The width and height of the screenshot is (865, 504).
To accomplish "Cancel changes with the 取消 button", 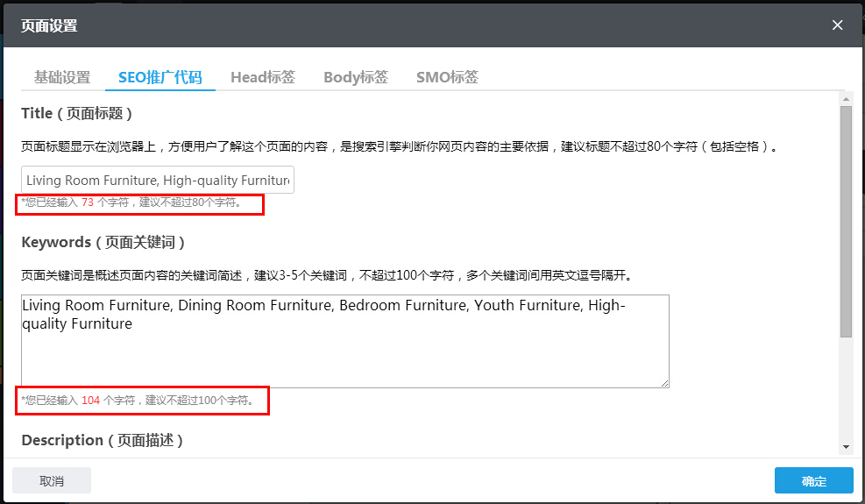I will (52, 480).
